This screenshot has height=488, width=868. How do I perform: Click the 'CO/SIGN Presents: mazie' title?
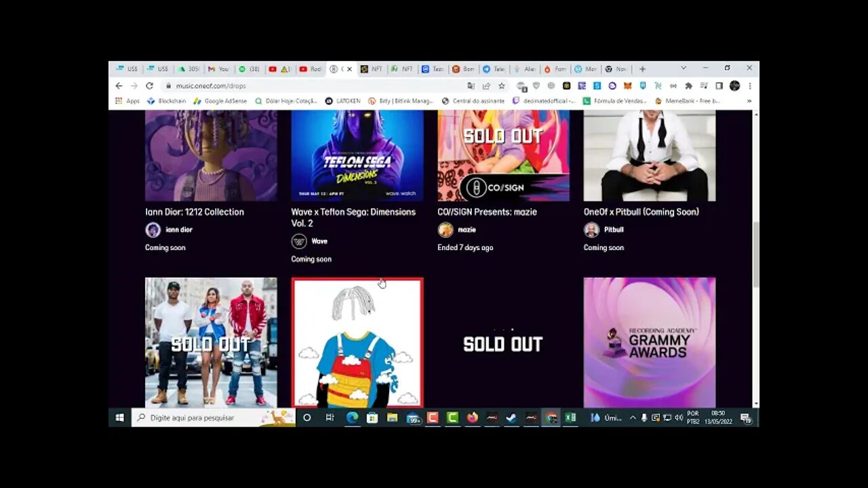[487, 212]
